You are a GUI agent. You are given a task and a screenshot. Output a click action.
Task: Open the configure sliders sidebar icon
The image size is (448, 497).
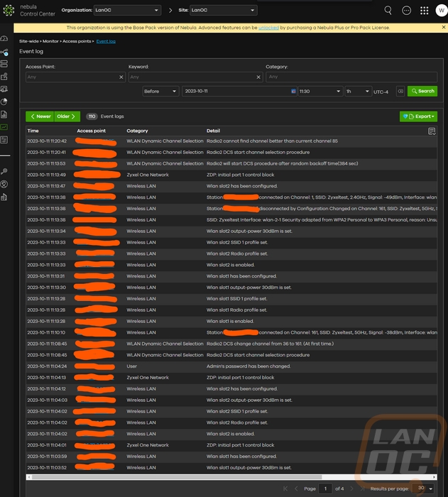click(x=4, y=140)
